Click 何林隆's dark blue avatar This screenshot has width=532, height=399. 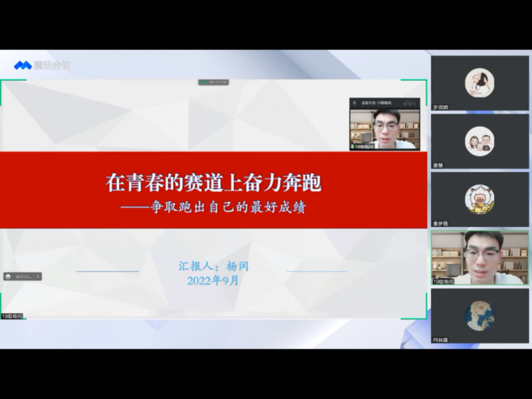(x=479, y=315)
